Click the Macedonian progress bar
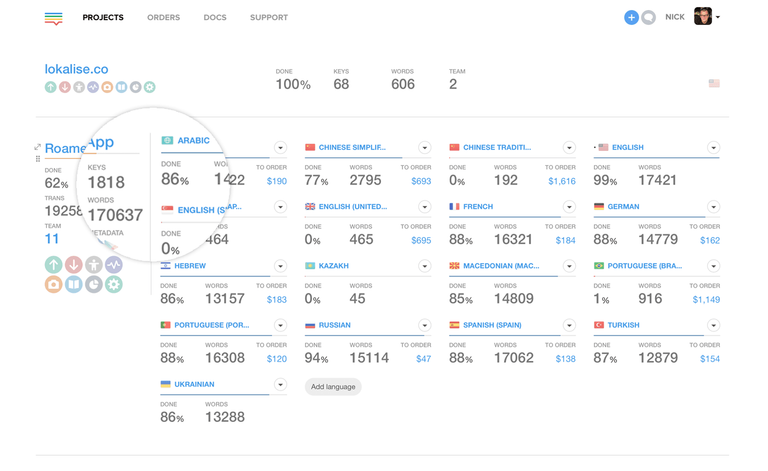 tap(512, 276)
